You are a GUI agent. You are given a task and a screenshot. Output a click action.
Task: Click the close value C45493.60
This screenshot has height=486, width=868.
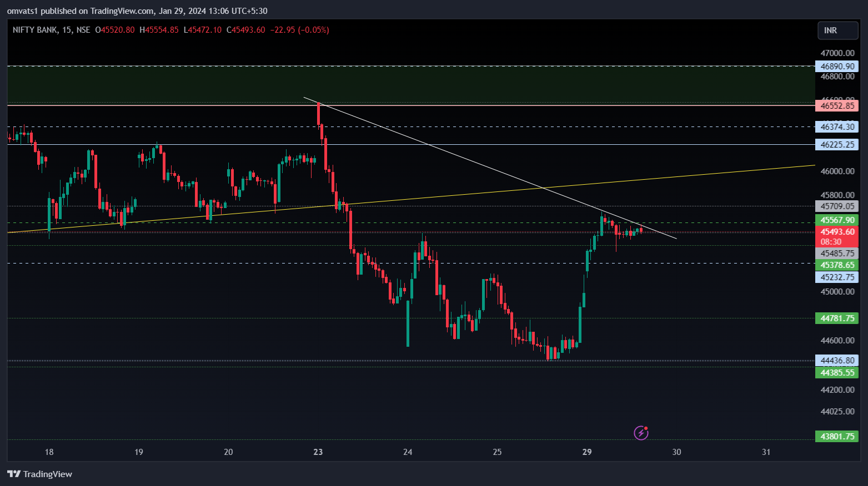(x=246, y=30)
